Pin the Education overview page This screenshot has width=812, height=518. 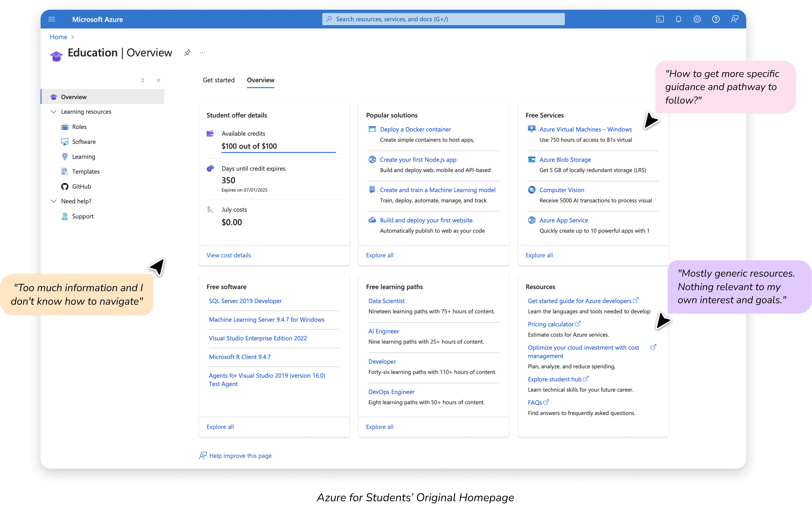click(x=187, y=53)
